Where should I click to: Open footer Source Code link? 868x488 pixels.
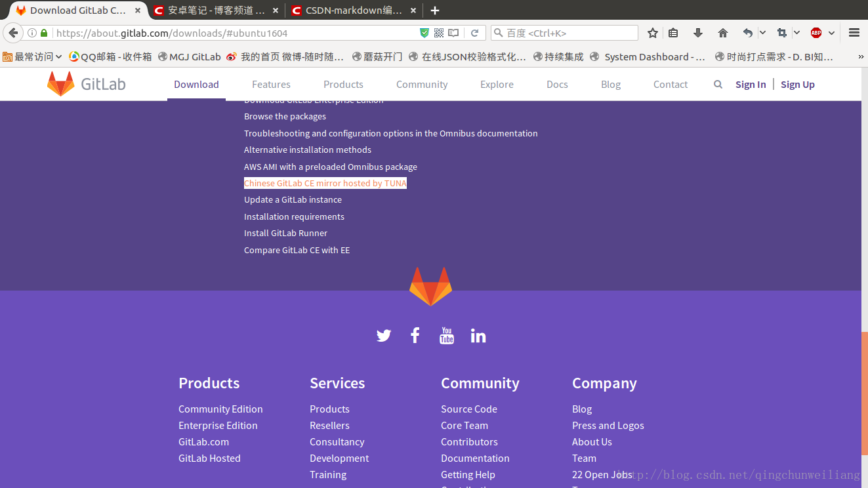(x=469, y=409)
